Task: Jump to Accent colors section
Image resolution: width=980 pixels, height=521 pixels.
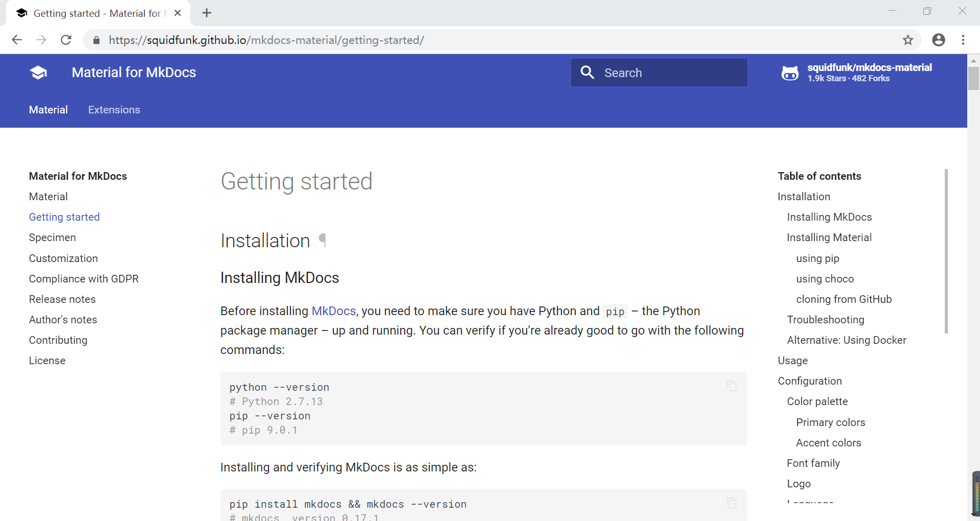Action: tap(828, 443)
